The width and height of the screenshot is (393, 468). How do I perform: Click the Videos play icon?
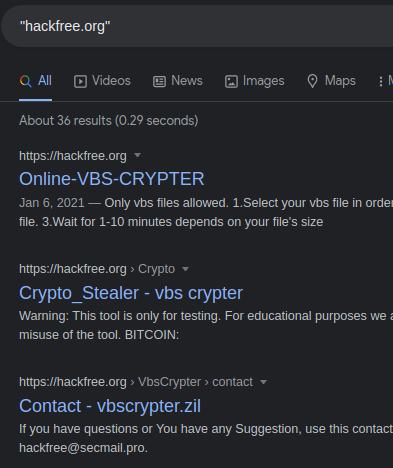80,81
